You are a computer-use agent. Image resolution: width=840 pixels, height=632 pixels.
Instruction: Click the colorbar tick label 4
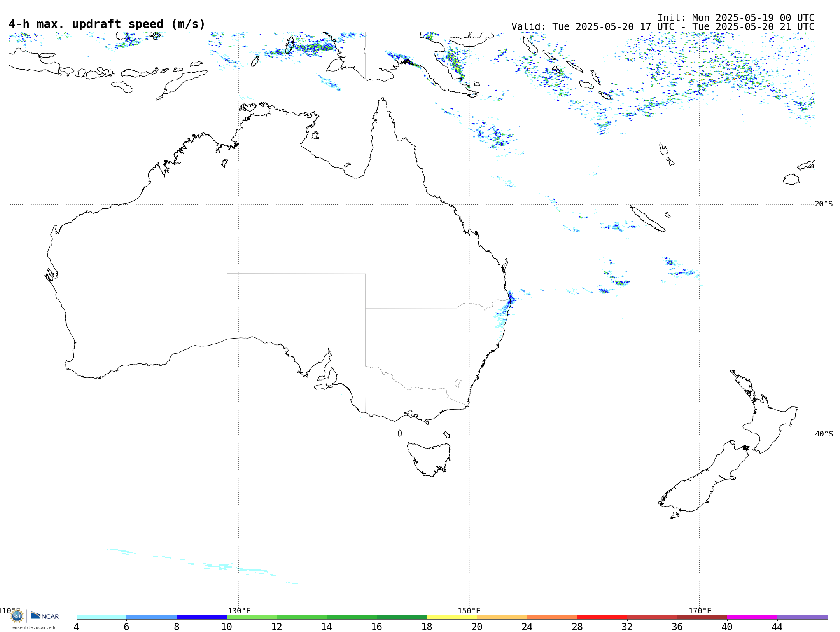point(77,627)
